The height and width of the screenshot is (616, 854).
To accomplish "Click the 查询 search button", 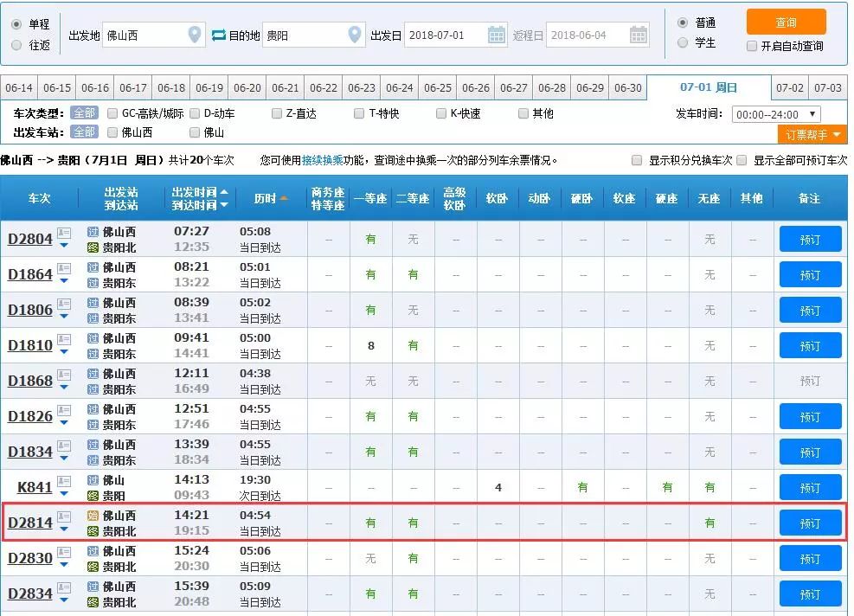I will click(x=786, y=22).
